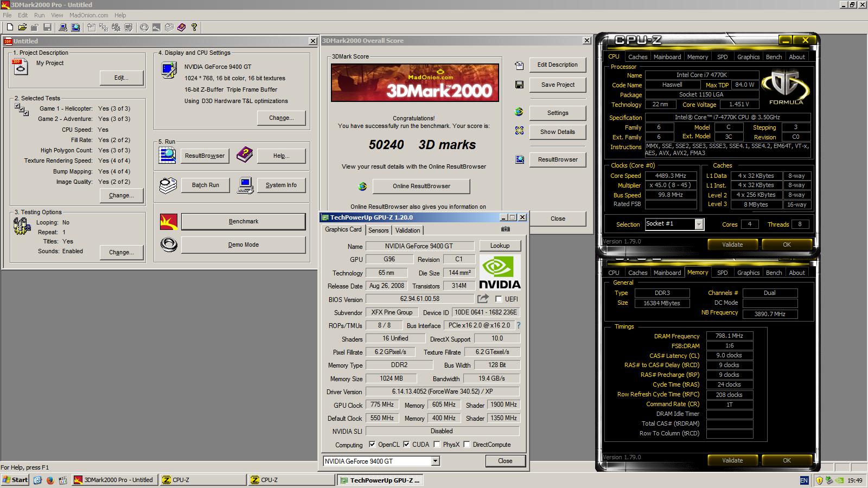Click the System Info computer toolbar icon
This screenshot has width=868, height=488.
tap(63, 27)
